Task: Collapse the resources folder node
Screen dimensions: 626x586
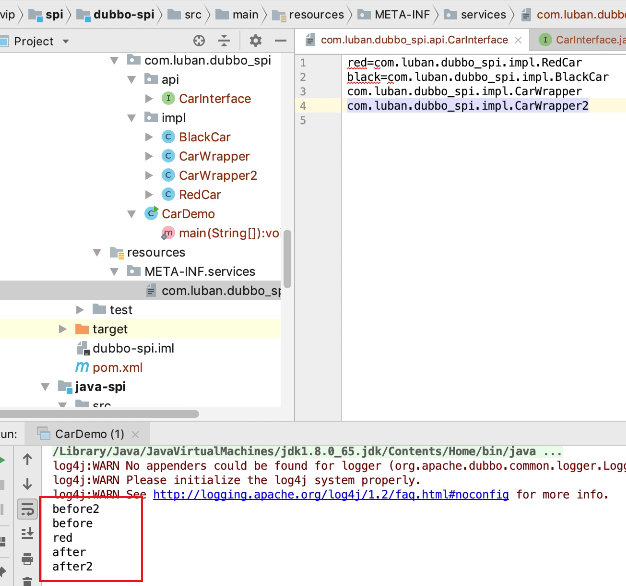Action: click(97, 253)
